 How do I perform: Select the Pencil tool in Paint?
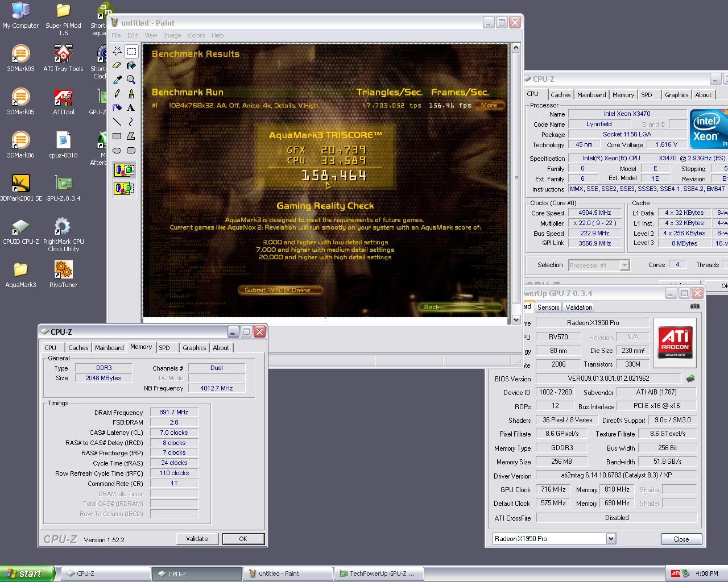(117, 94)
